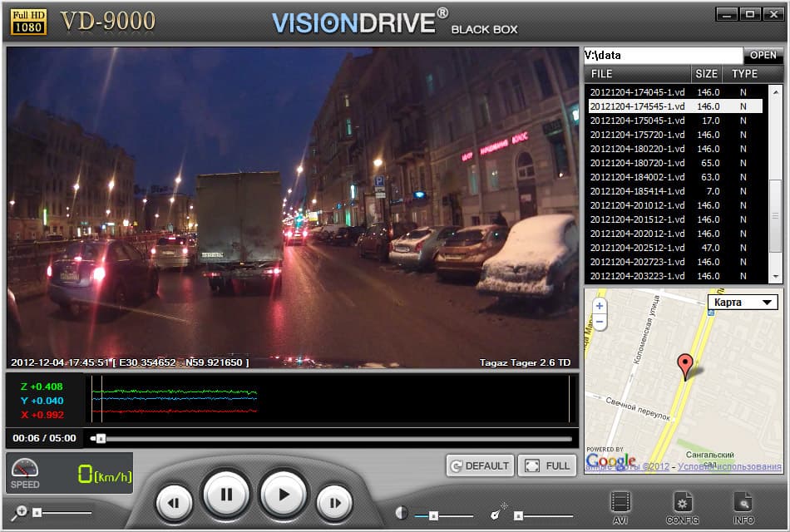Image resolution: width=790 pixels, height=532 pixels.
Task: Open the INFO panel
Action: click(743, 508)
